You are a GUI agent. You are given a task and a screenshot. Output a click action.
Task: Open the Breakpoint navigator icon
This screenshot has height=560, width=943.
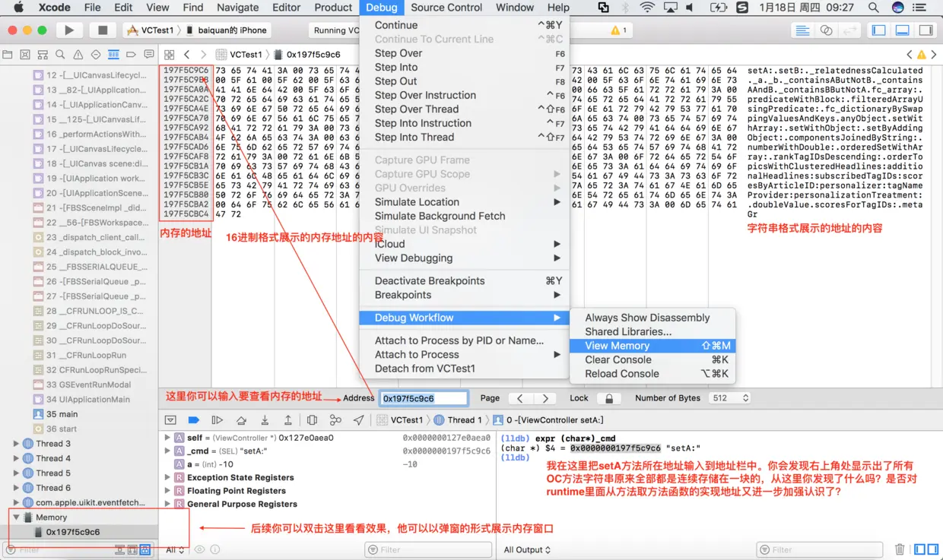click(x=131, y=55)
